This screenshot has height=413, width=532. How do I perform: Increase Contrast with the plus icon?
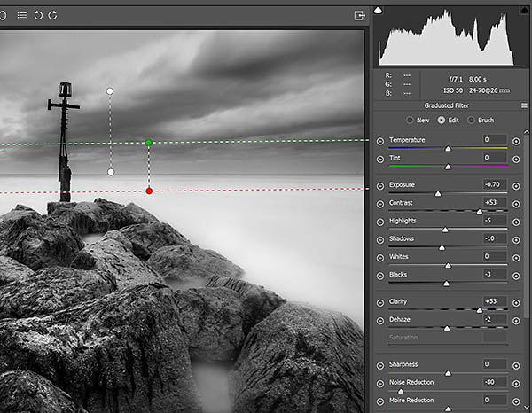coord(516,203)
